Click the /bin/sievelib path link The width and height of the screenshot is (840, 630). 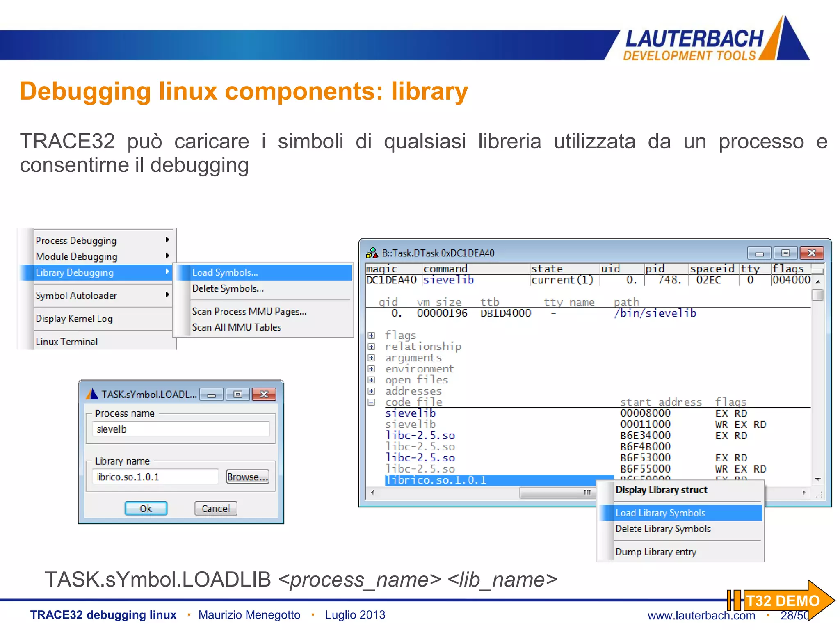click(x=655, y=313)
